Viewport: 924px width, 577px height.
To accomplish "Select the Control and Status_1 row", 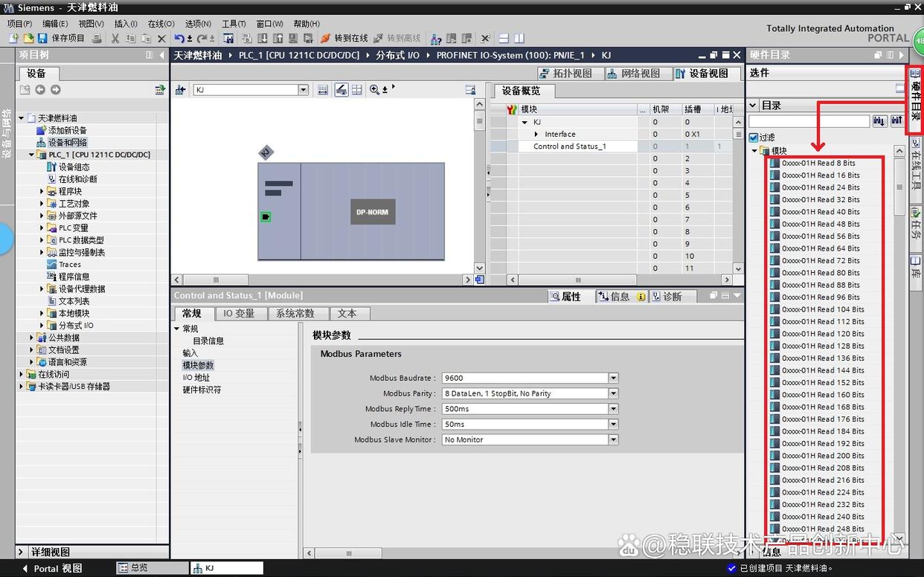I will [570, 146].
